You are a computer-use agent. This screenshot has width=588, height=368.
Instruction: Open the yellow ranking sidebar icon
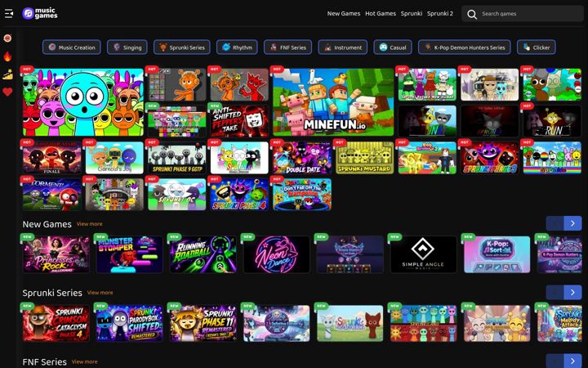[x=7, y=74]
